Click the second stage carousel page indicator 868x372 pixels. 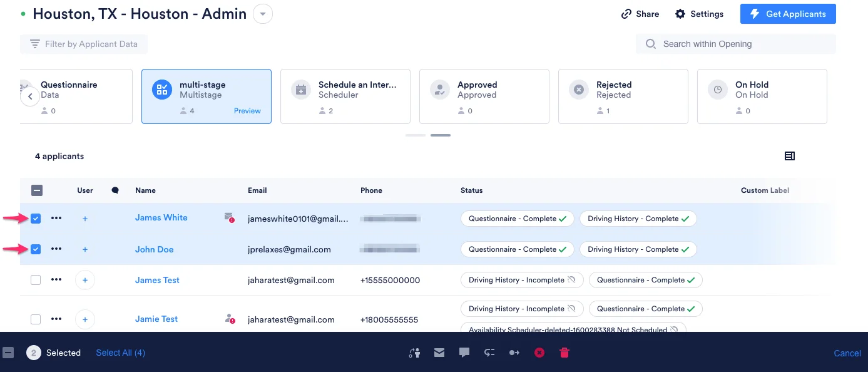pyautogui.click(x=441, y=135)
